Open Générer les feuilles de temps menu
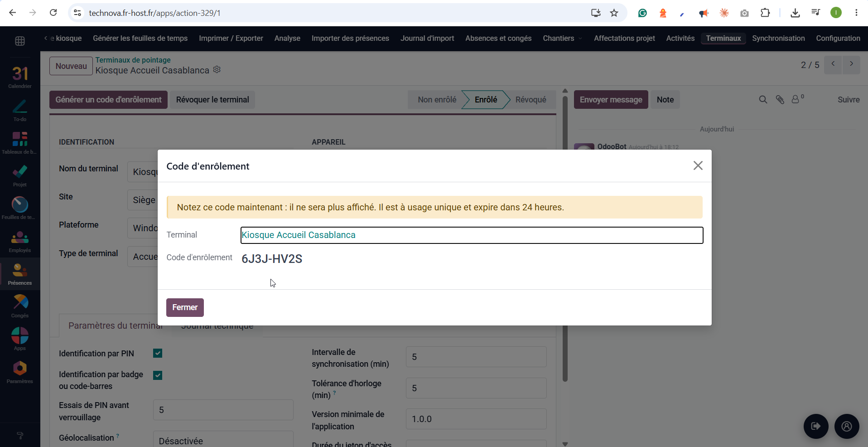 pyautogui.click(x=140, y=39)
